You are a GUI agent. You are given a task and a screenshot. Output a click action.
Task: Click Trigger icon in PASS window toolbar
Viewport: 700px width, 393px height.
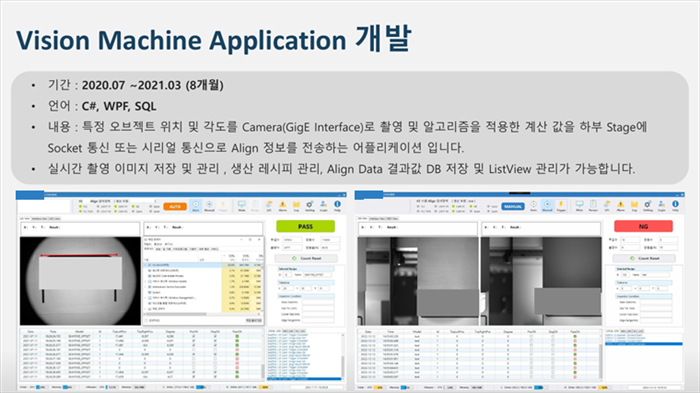click(x=223, y=205)
